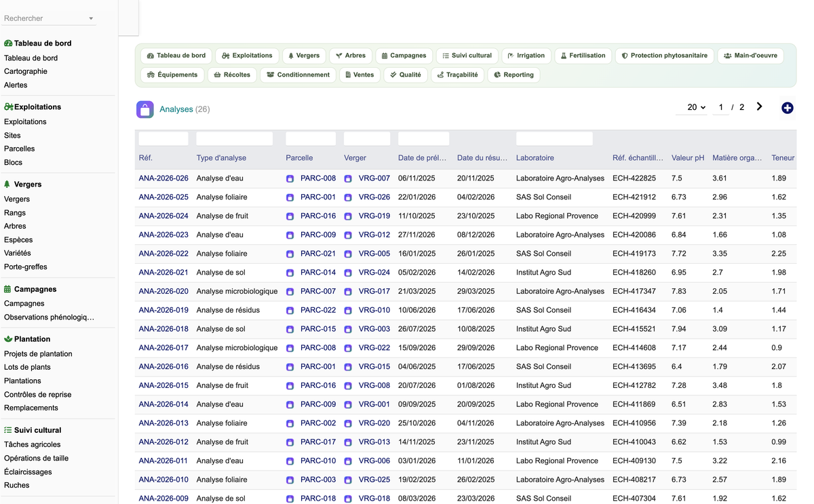Click tractor icon in sidebar Exploitations header

click(9, 107)
